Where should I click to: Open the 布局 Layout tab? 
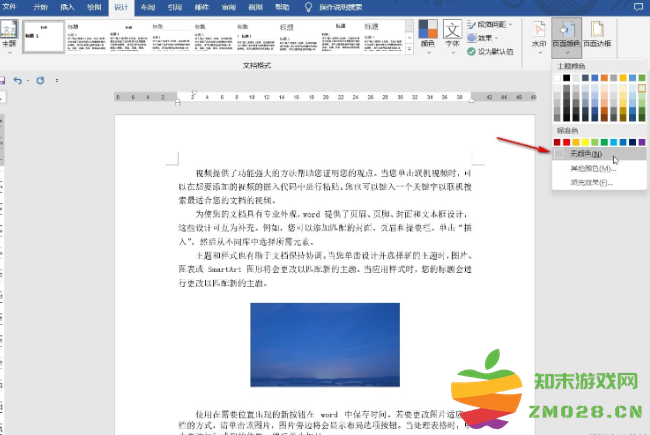tap(148, 7)
